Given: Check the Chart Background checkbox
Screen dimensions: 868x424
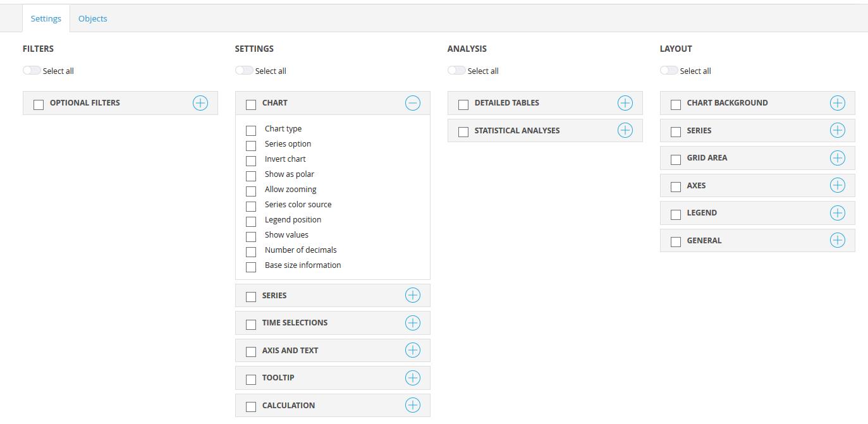Looking at the screenshot, I should [x=676, y=104].
